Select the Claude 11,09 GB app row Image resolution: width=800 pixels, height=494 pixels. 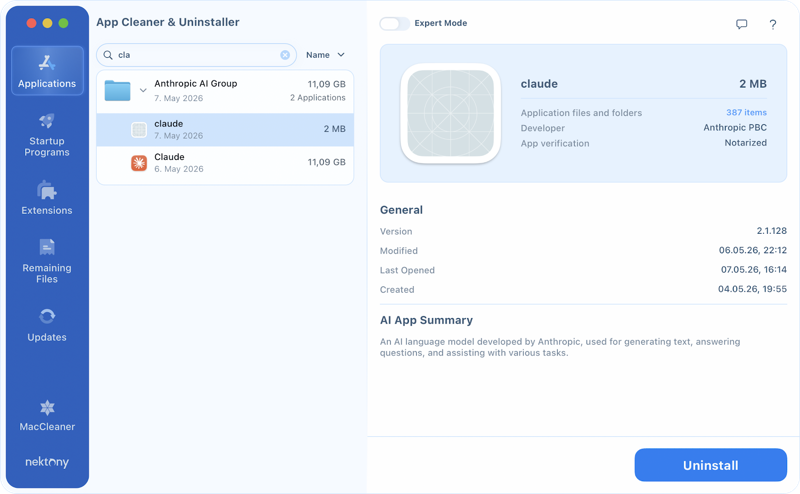pyautogui.click(x=225, y=163)
